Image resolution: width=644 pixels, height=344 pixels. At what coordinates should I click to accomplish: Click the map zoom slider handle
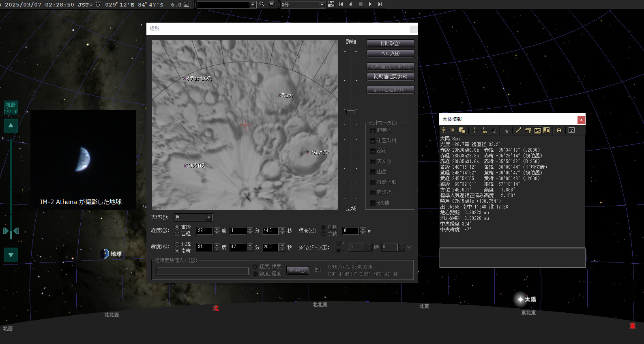click(x=351, y=112)
